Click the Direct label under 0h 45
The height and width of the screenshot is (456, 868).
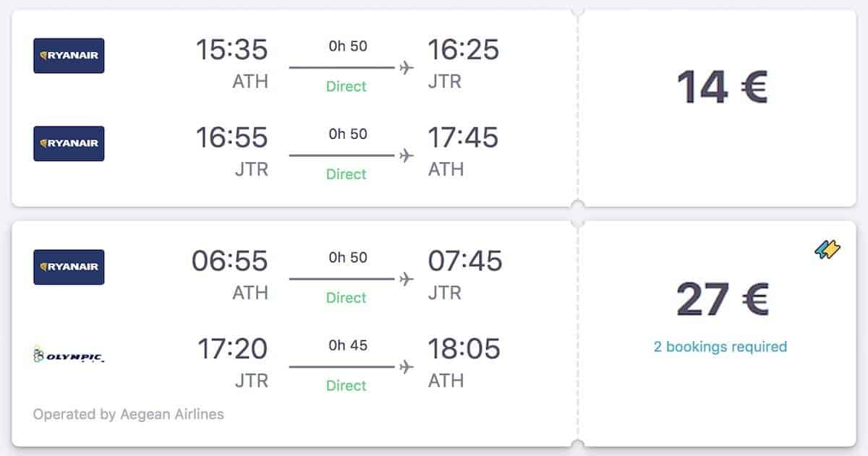[x=346, y=386]
